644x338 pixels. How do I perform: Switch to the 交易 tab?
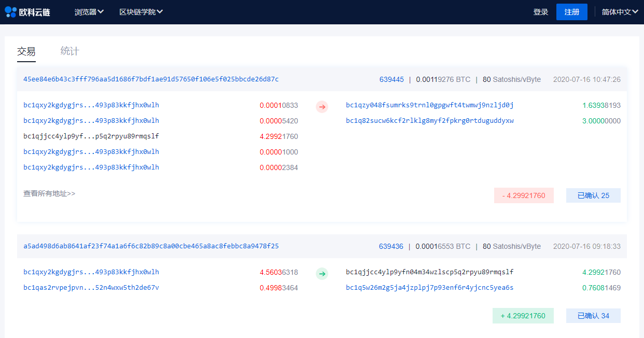[x=26, y=51]
